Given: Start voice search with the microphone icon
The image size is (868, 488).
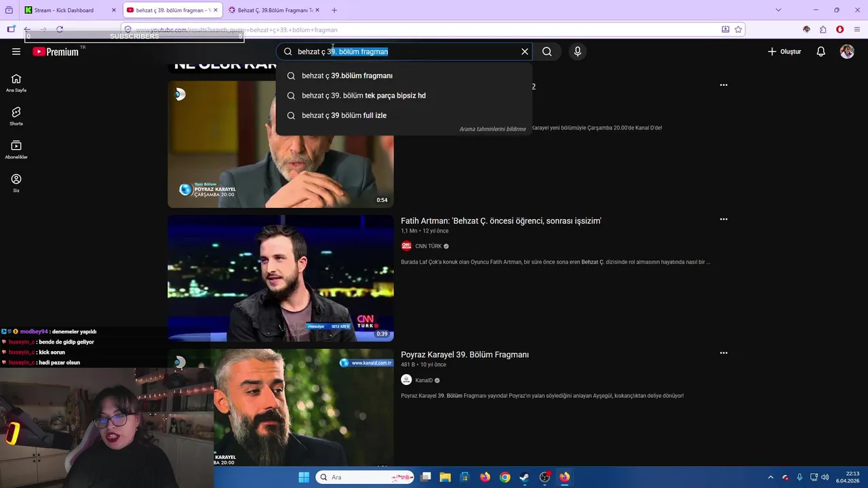Looking at the screenshot, I should pos(578,52).
